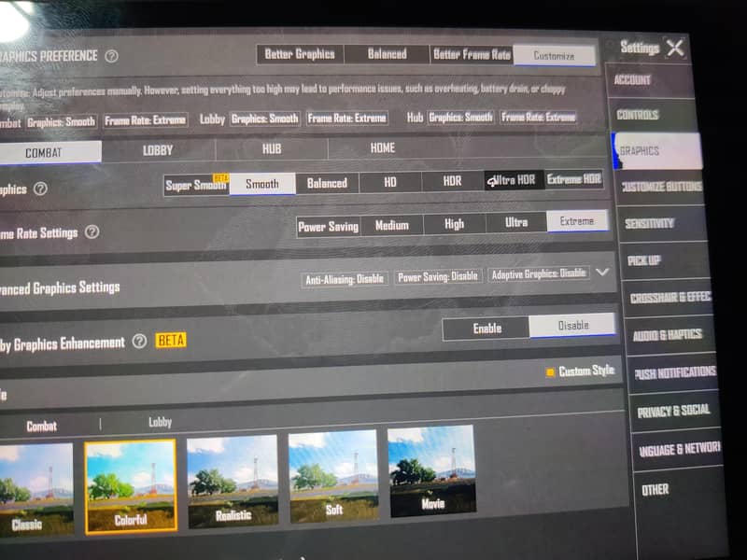
Task: Open the HUB tab
Action: pos(272,149)
